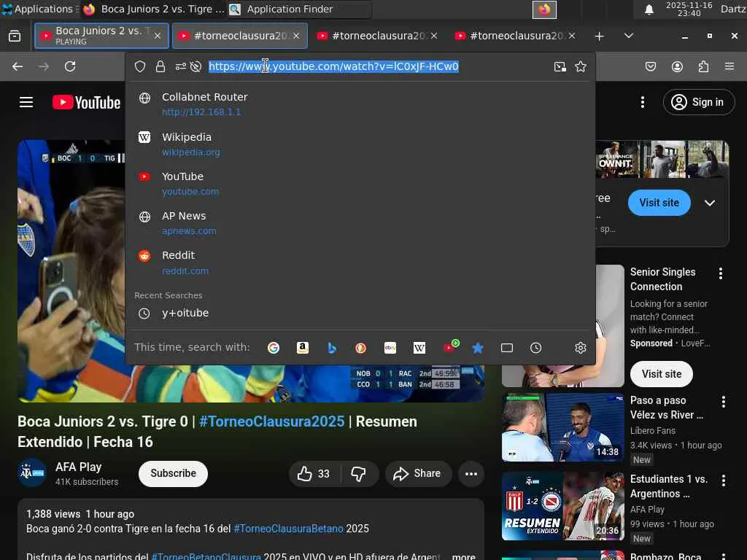Screen dimensions: 747x560
Task: Click the autoplay blocked icon in address bar
Action: (196, 66)
